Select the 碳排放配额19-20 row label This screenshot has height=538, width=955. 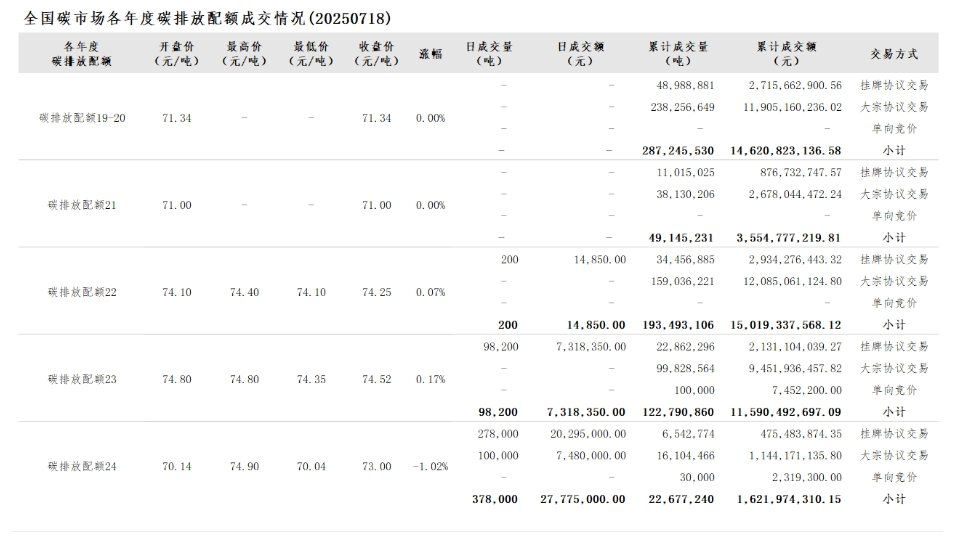[x=83, y=118]
